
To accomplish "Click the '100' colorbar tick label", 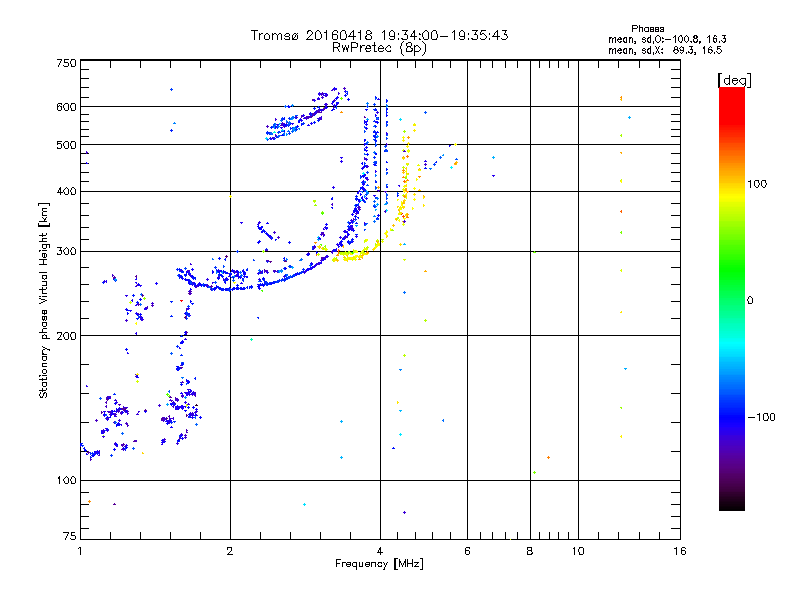I will point(757,184).
